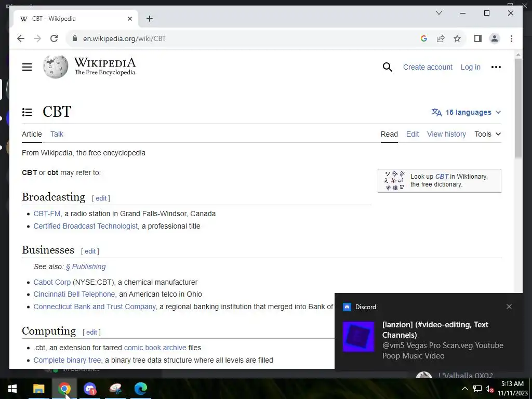Open Certified Broadcast Technologist link

click(86, 226)
